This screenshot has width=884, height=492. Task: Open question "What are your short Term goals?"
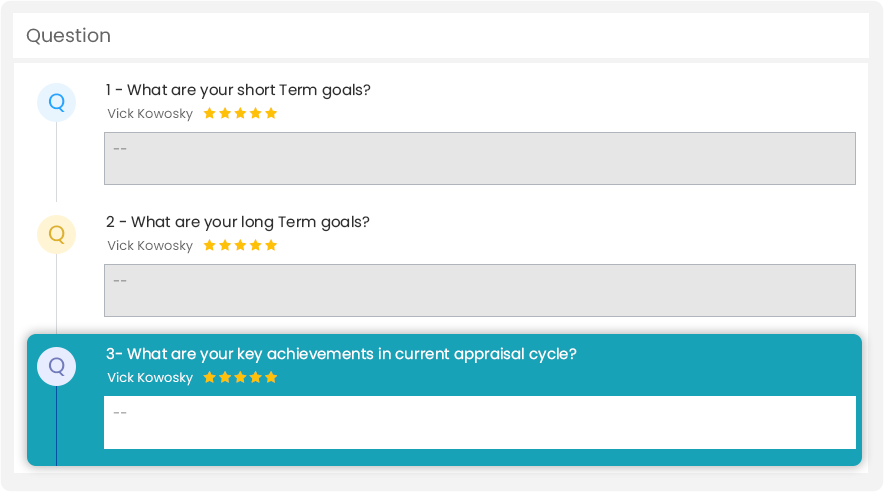coord(238,90)
